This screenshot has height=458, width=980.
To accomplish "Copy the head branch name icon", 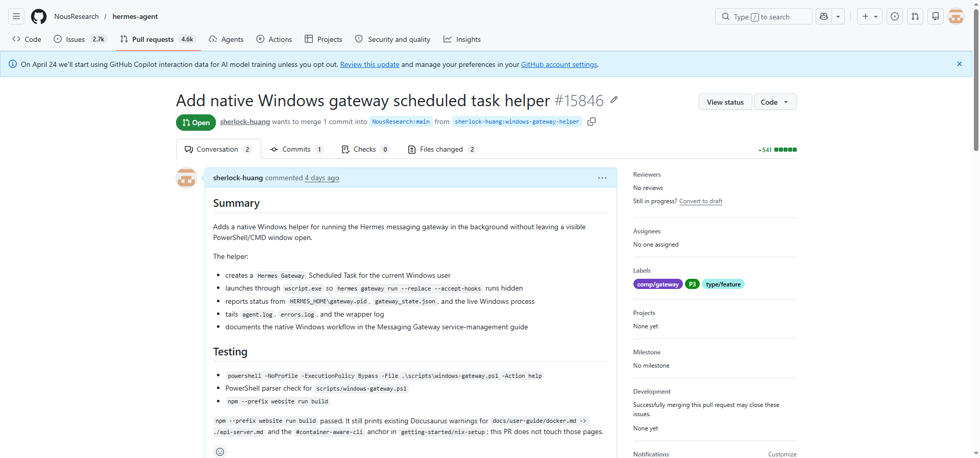I will (x=592, y=122).
